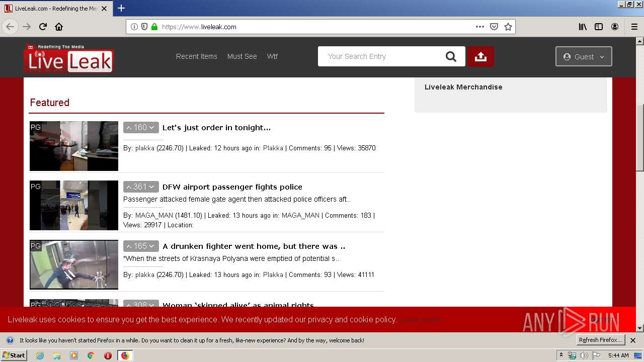Downvote the DFW airport passenger item
This screenshot has width=644, height=362.
[151, 187]
